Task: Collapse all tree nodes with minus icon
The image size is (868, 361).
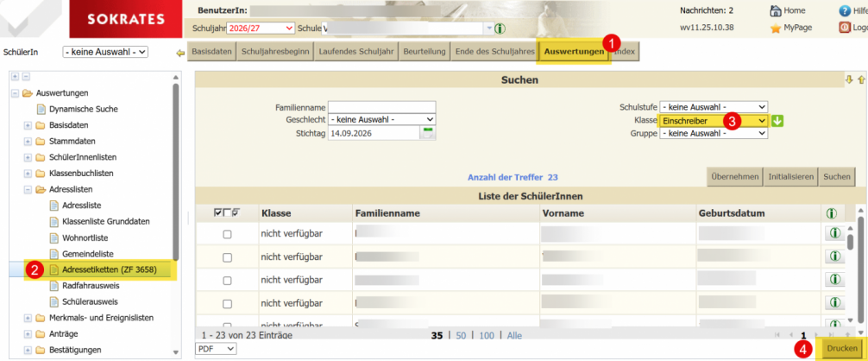Action: (x=26, y=76)
